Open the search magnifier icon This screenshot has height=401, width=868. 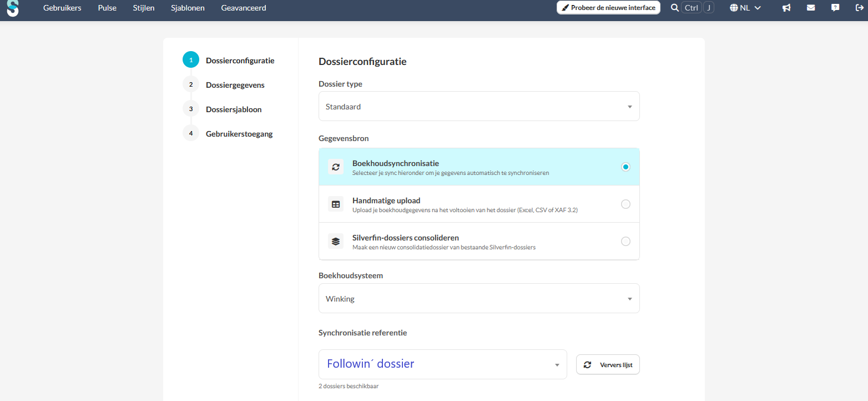(x=674, y=8)
